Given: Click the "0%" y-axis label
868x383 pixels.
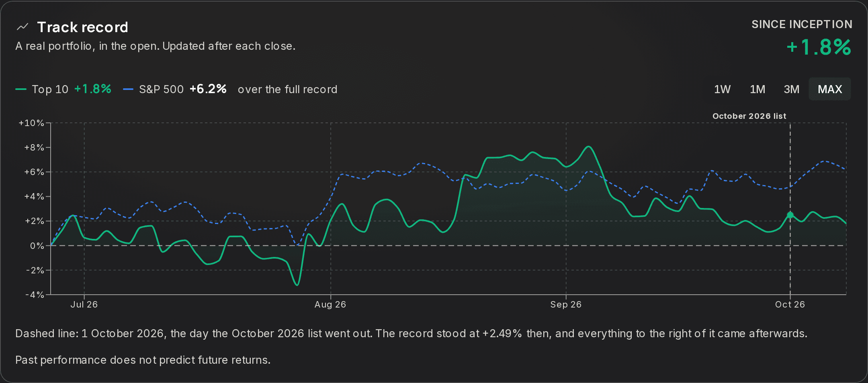Looking at the screenshot, I should [37, 246].
